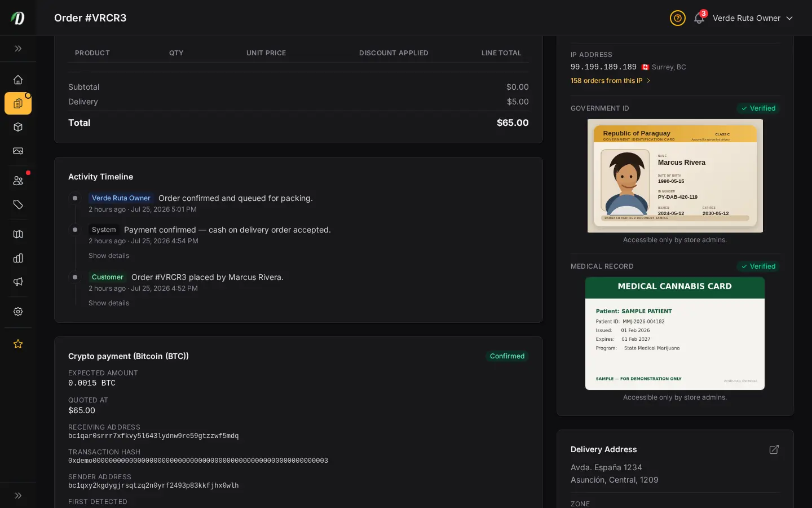This screenshot has height=508, width=812.
Task: Click the $5.00 delivery fee value
Action: pos(518,102)
